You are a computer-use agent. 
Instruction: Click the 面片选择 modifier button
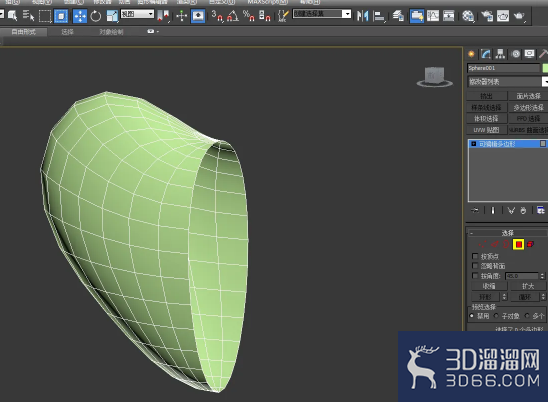[x=528, y=96]
